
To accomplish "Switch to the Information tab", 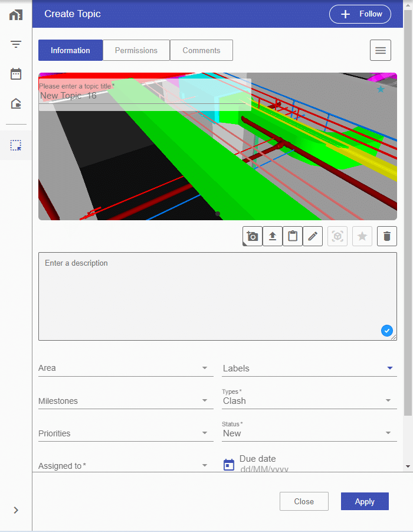I will tap(71, 50).
